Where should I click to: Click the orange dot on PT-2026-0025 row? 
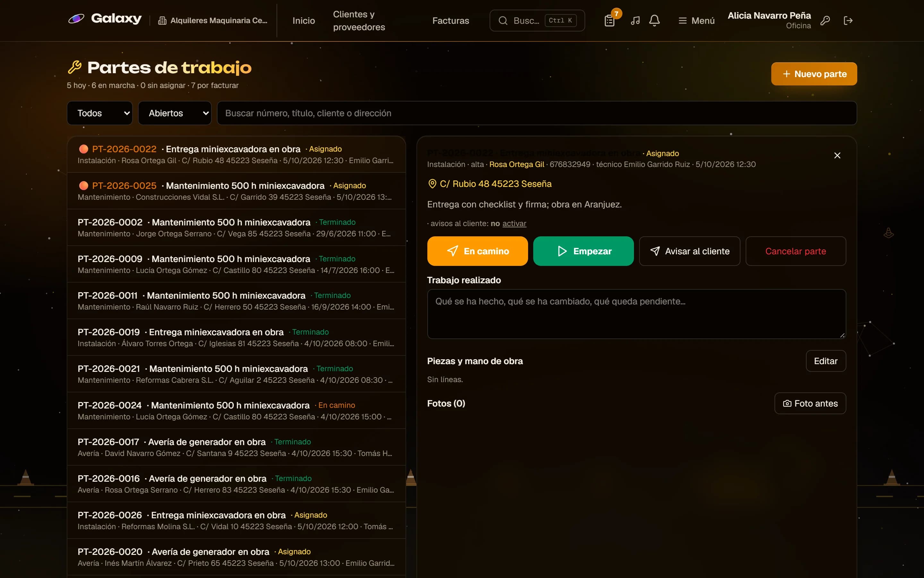click(84, 186)
